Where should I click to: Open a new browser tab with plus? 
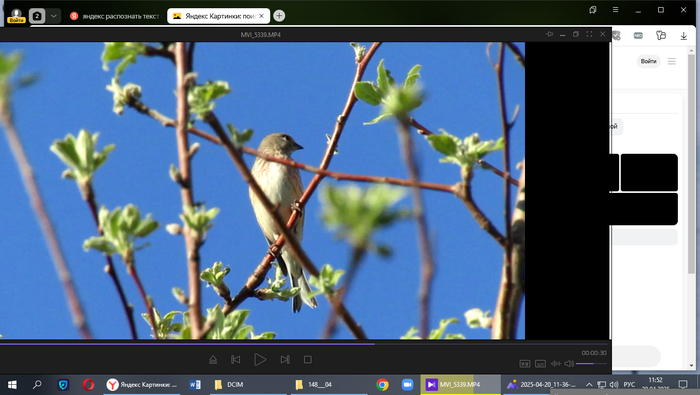tap(279, 16)
